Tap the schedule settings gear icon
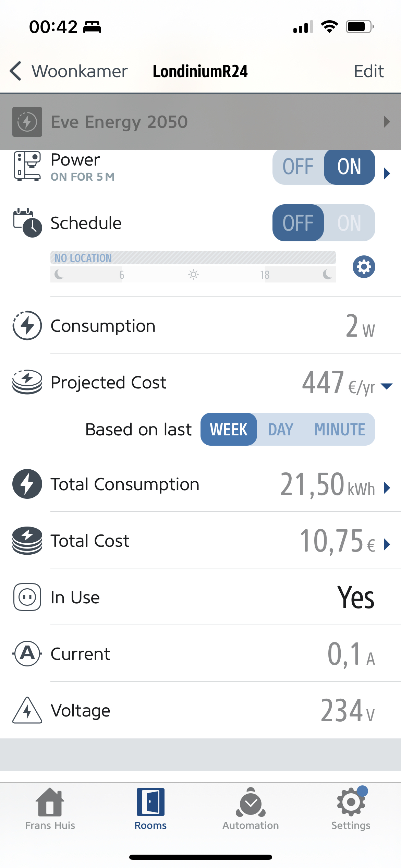401x868 pixels. (364, 267)
